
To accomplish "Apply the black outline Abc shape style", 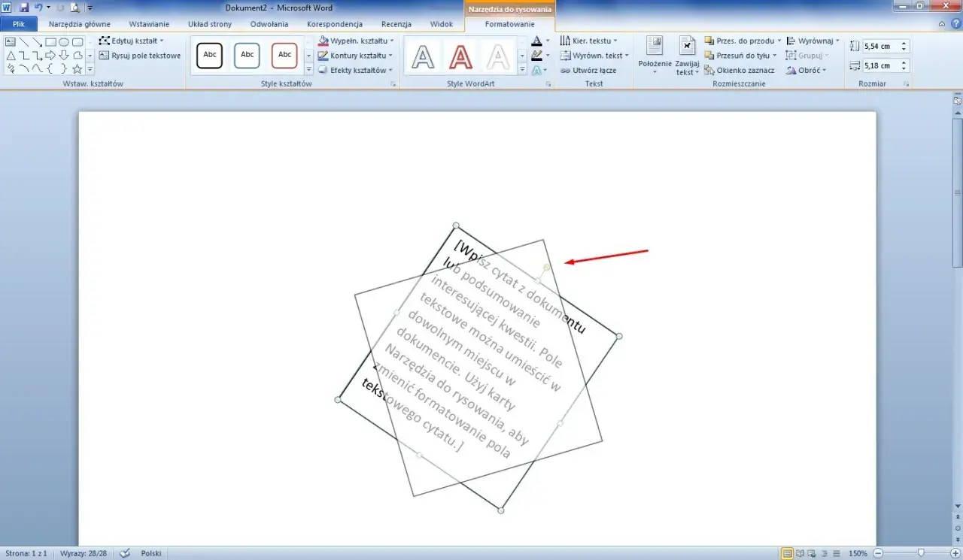I will pyautogui.click(x=210, y=56).
